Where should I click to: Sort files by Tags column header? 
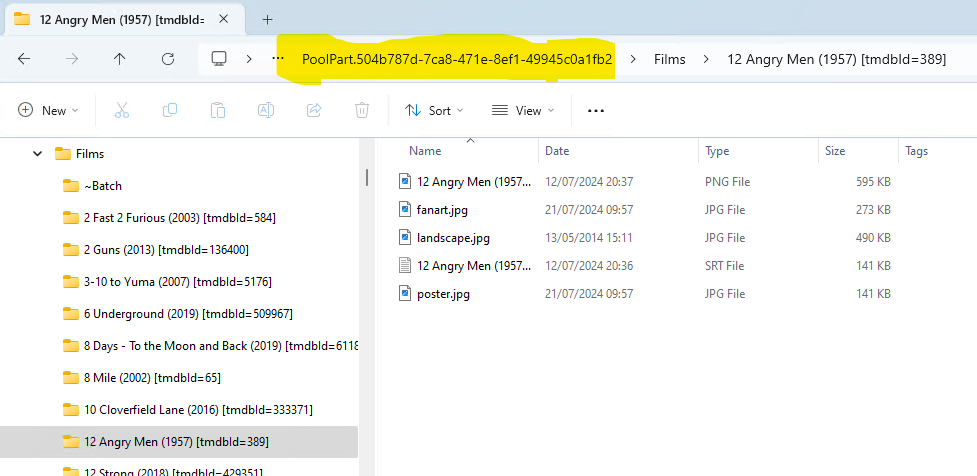(917, 151)
